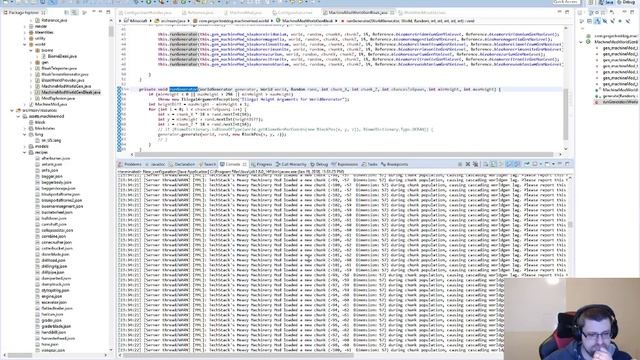Collapse the lang folder
The height and width of the screenshot is (360, 640).
click(x=25, y=134)
